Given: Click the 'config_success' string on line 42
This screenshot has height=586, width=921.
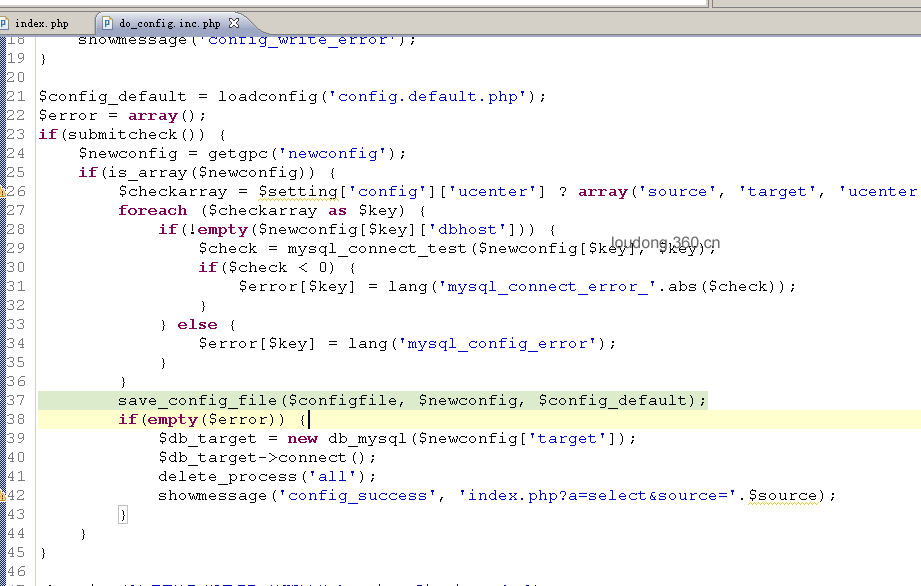Looking at the screenshot, I should (x=357, y=496).
